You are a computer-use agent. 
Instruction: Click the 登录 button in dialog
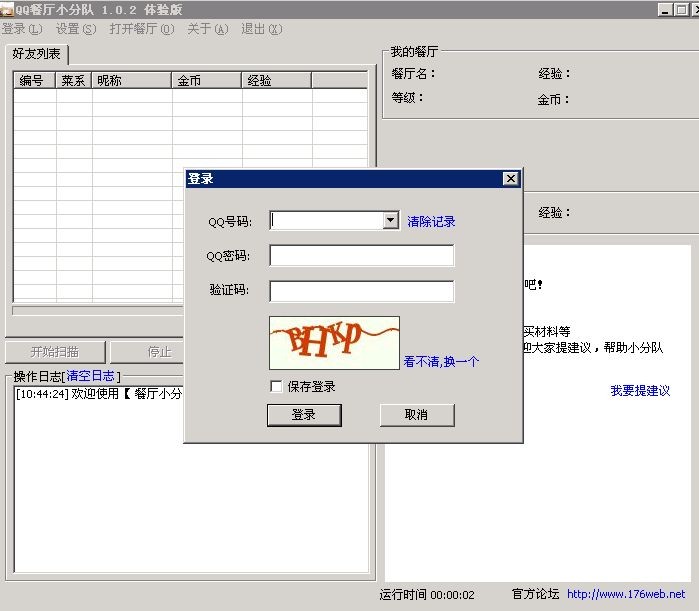pos(304,415)
